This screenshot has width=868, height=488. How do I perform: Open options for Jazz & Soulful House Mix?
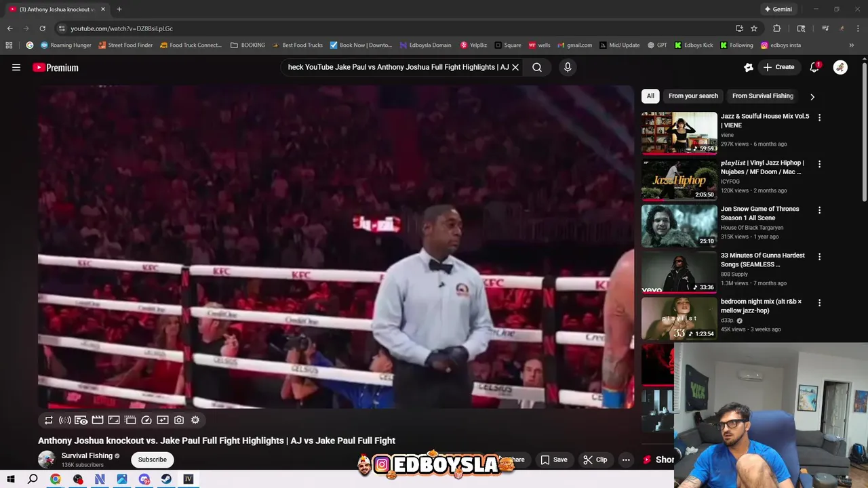(x=819, y=117)
